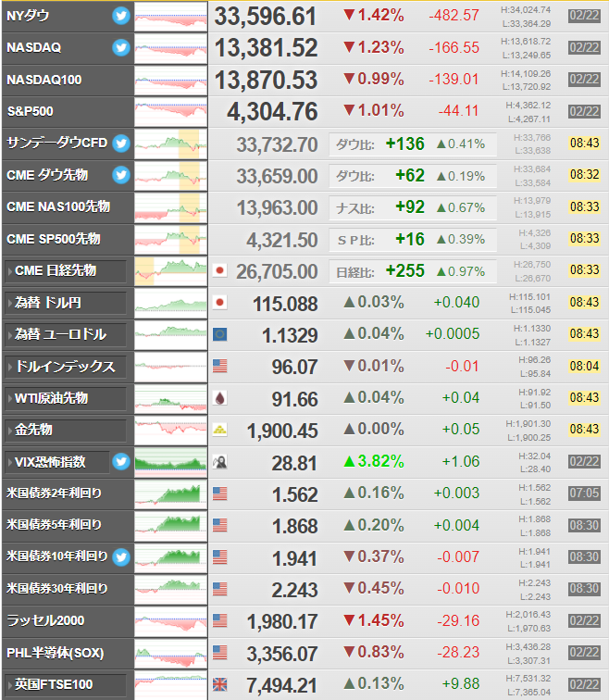Click the ラッセル2000 label

[x=45, y=620]
